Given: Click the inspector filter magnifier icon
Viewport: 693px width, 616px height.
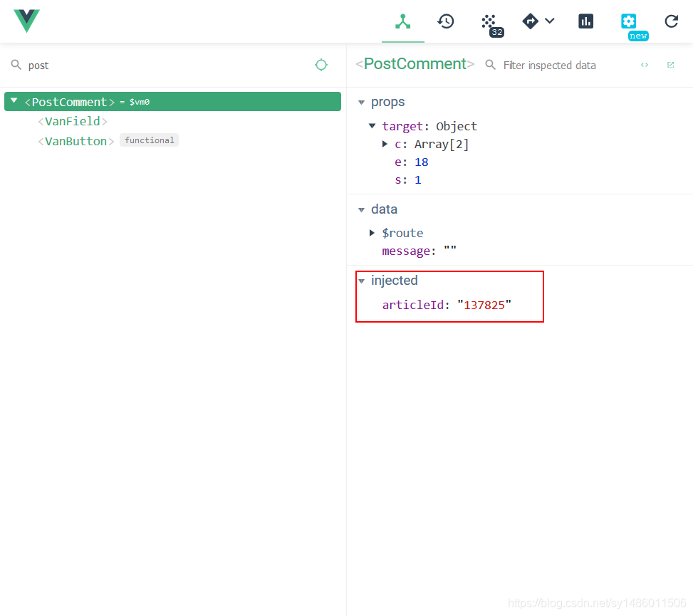Looking at the screenshot, I should 490,65.
